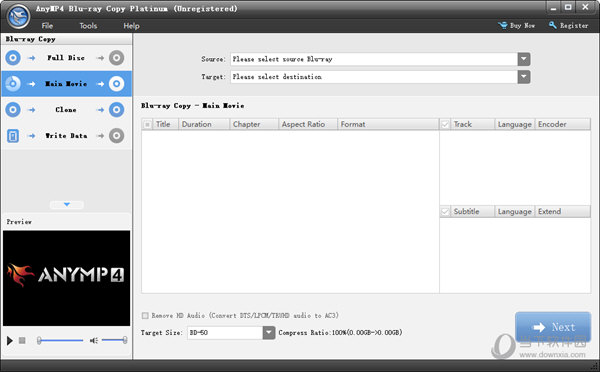Click the AnyMP4 application logo icon
600x372 pixels.
pos(18,16)
